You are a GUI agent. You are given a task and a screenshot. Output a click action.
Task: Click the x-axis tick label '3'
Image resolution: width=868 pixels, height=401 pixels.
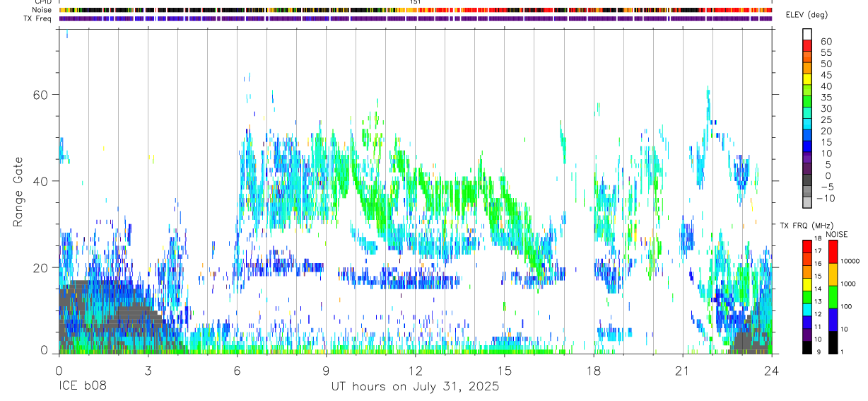pyautogui.click(x=148, y=371)
